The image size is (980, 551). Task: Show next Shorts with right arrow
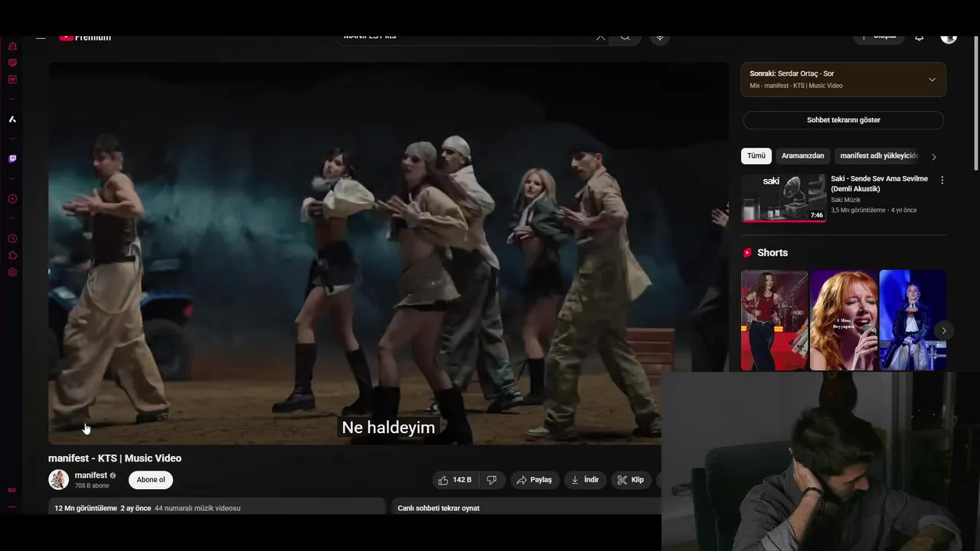click(943, 331)
